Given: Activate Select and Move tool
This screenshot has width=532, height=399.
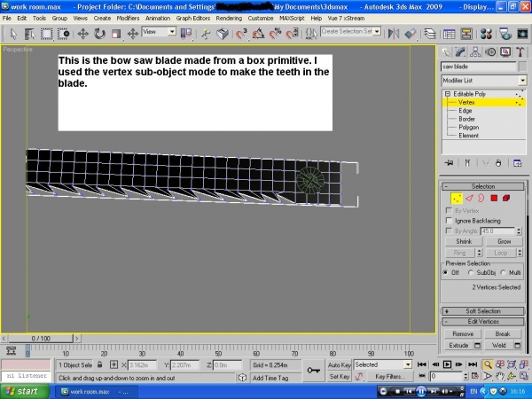Looking at the screenshot, I should tap(82, 34).
